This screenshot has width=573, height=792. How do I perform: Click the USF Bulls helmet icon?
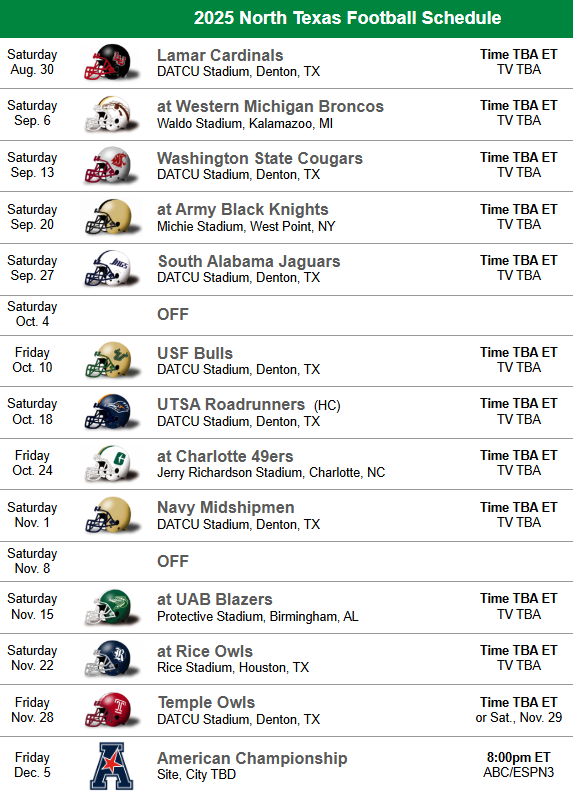111,361
